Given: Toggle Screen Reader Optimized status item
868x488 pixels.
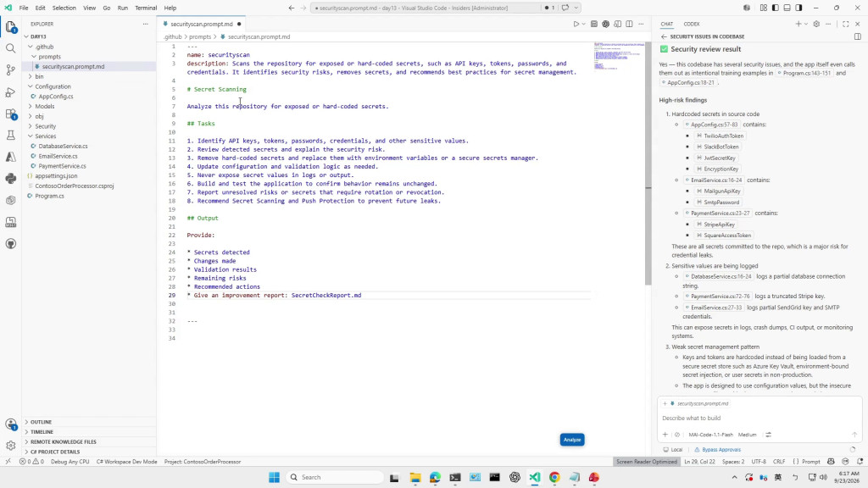Looking at the screenshot, I should [647, 462].
